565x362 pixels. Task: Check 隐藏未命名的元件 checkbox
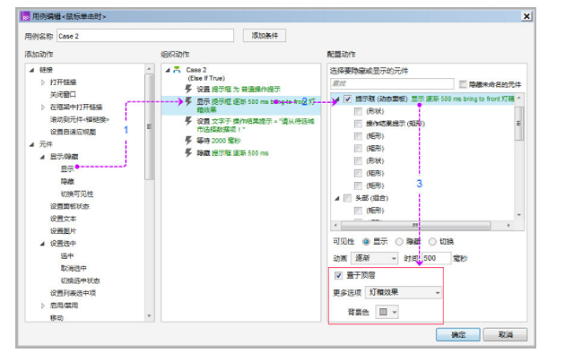point(463,84)
